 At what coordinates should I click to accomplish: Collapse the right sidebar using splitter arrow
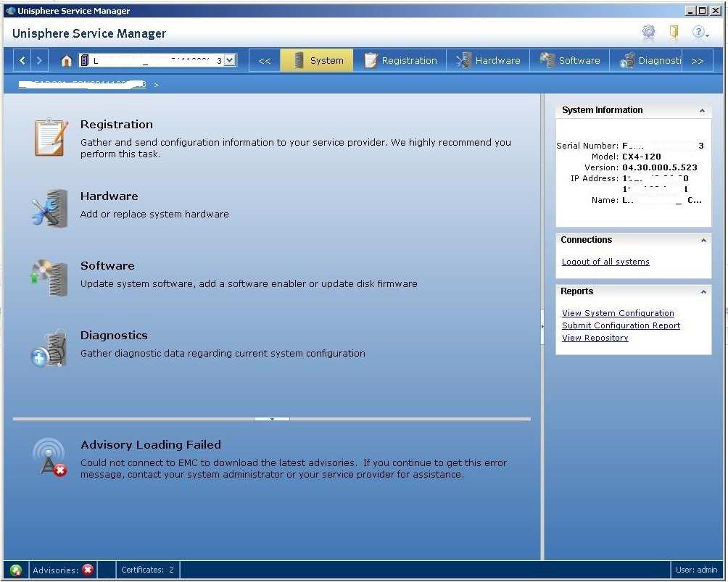[x=542, y=326]
